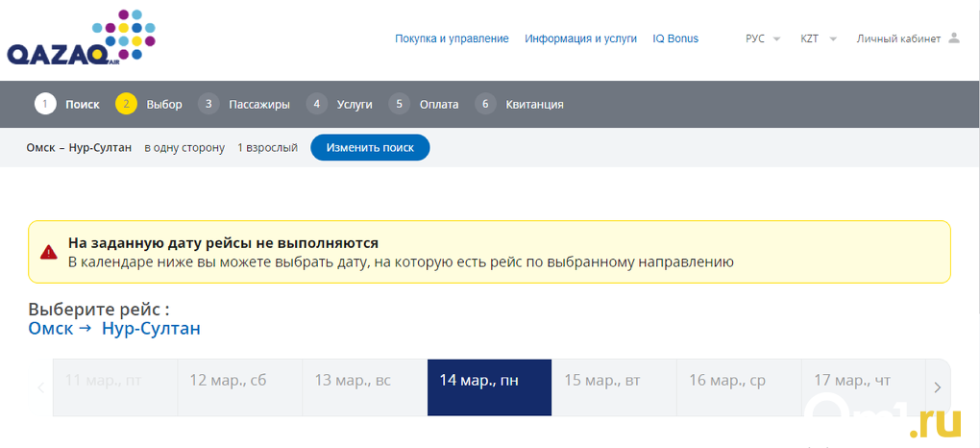Expand the РУС language dropdown

click(x=763, y=38)
